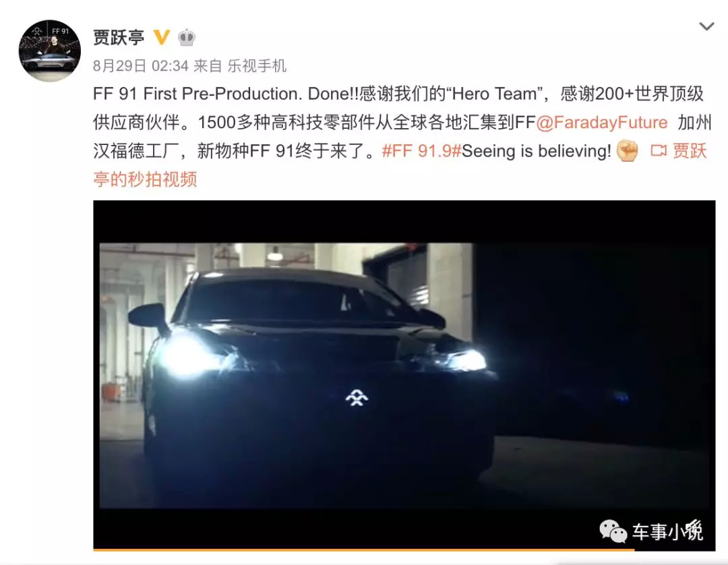Image resolution: width=728 pixels, height=565 pixels.
Task: Open the 8月29日 02:34 post timestamp
Action: [x=141, y=66]
